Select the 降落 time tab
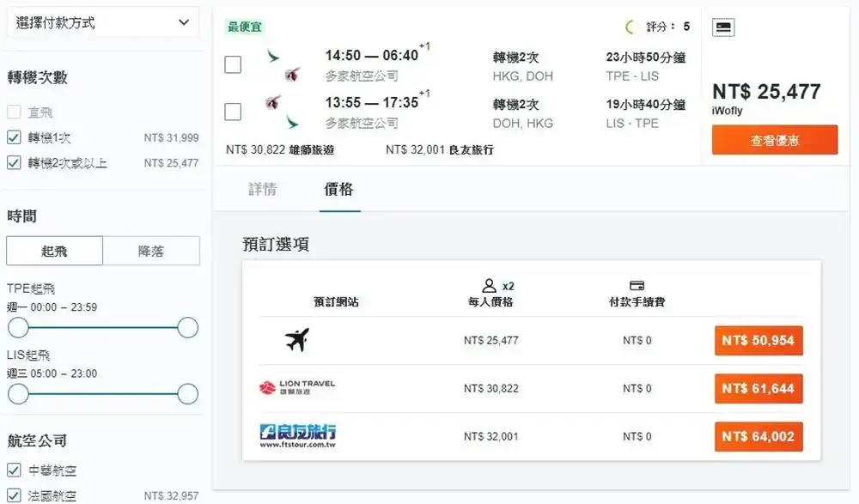 point(151,251)
